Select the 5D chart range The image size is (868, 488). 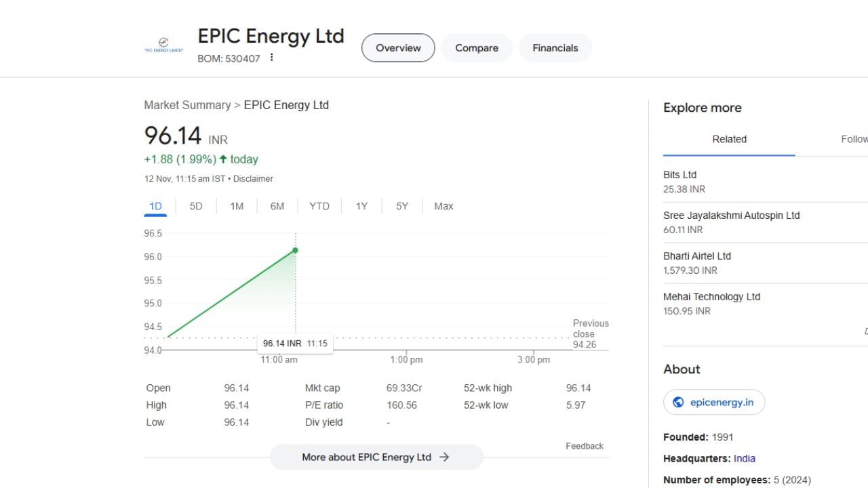(x=196, y=206)
